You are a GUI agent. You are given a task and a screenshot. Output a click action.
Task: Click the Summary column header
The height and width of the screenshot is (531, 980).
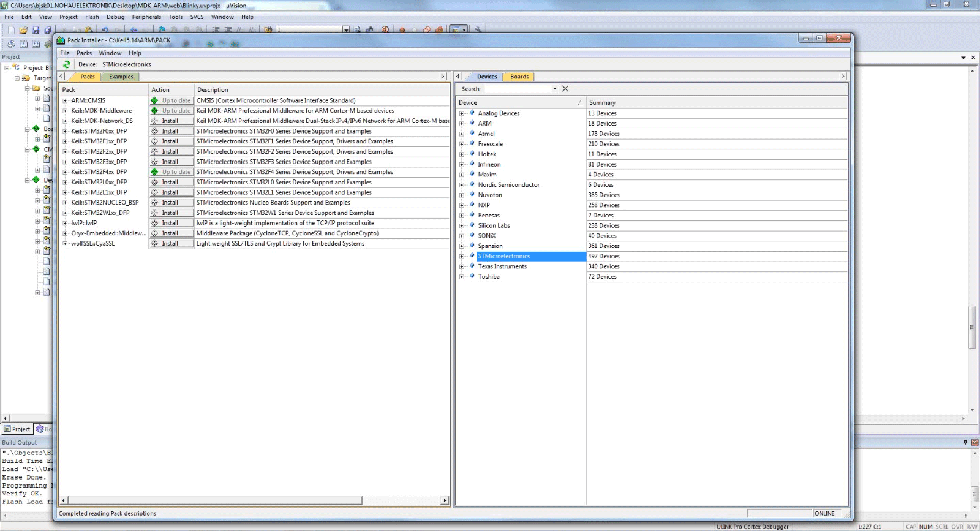pyautogui.click(x=717, y=103)
